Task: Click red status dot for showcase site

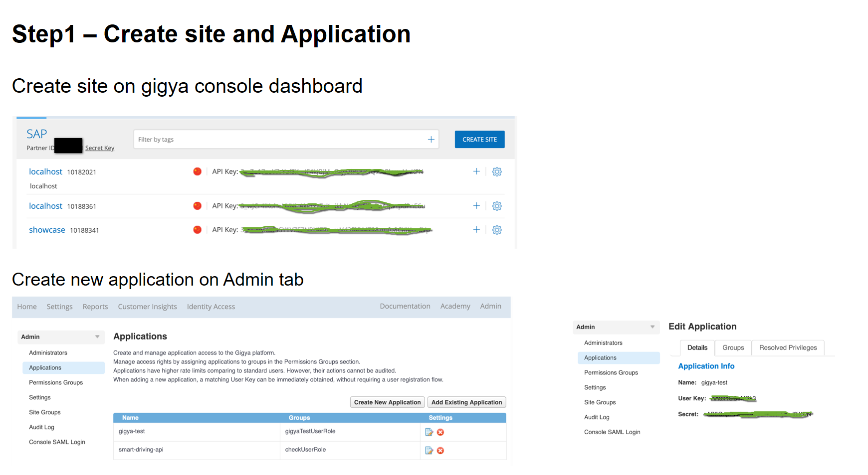Action: click(x=198, y=230)
